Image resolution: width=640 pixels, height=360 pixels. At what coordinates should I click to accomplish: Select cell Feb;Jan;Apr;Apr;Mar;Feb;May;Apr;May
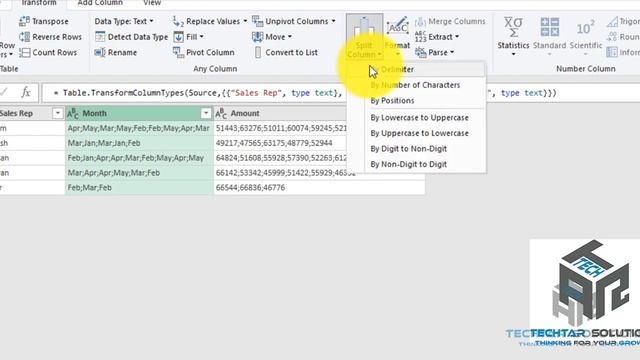click(139, 158)
